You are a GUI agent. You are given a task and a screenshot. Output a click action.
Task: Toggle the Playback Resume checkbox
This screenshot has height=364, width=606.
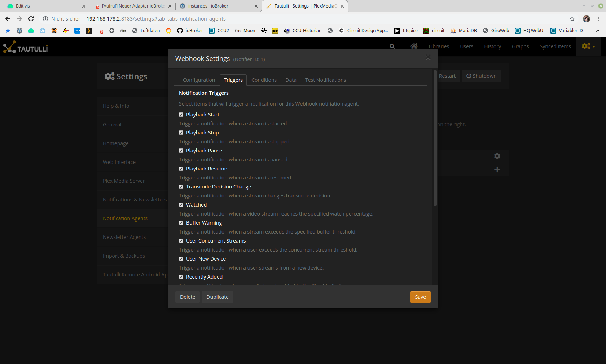pyautogui.click(x=181, y=169)
